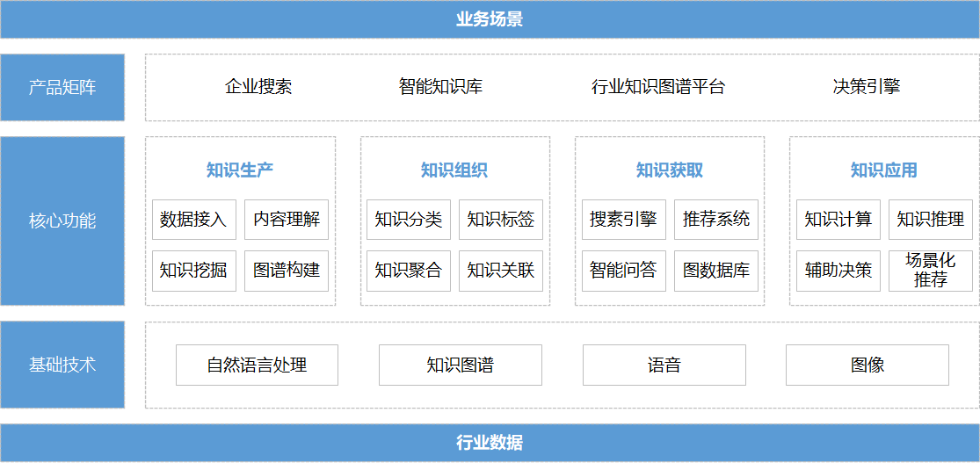Select the 知识分类 box
The width and height of the screenshot is (980, 463).
(x=409, y=220)
